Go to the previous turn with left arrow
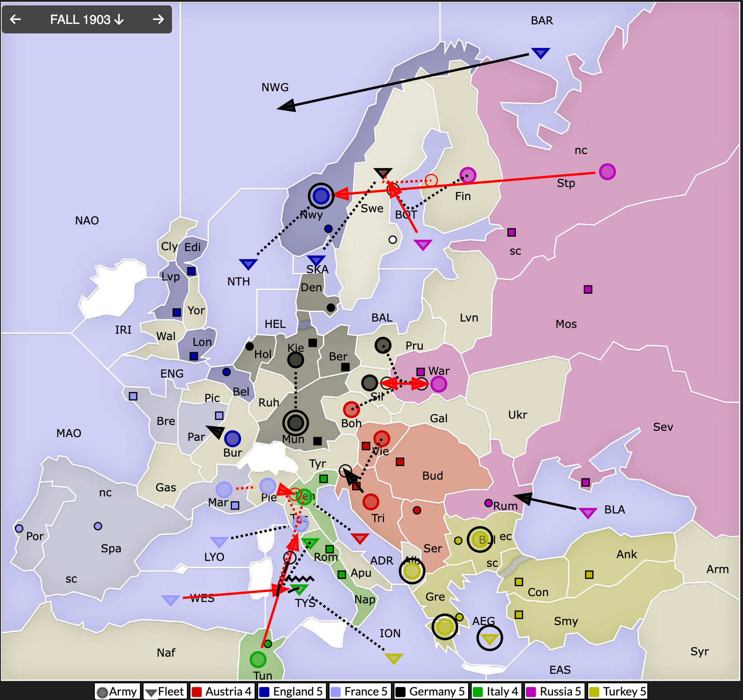 [16, 19]
